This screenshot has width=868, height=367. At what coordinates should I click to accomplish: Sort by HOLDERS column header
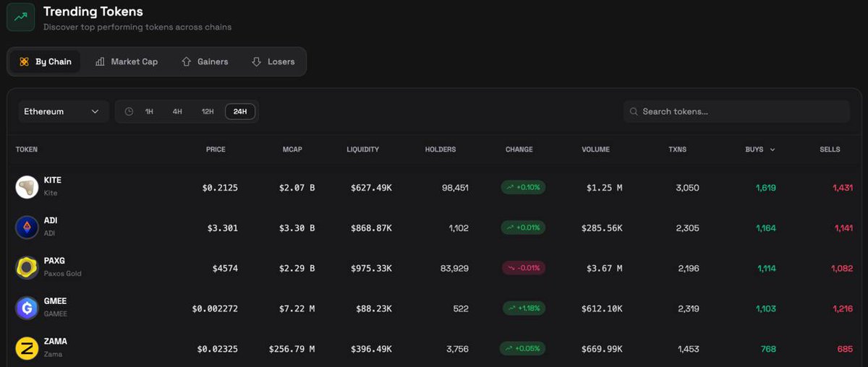point(441,150)
